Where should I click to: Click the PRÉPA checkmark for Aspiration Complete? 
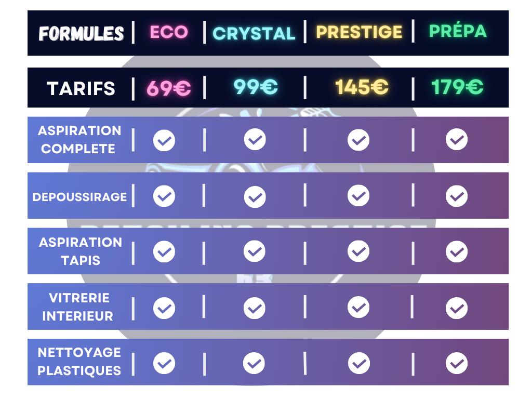457,139
